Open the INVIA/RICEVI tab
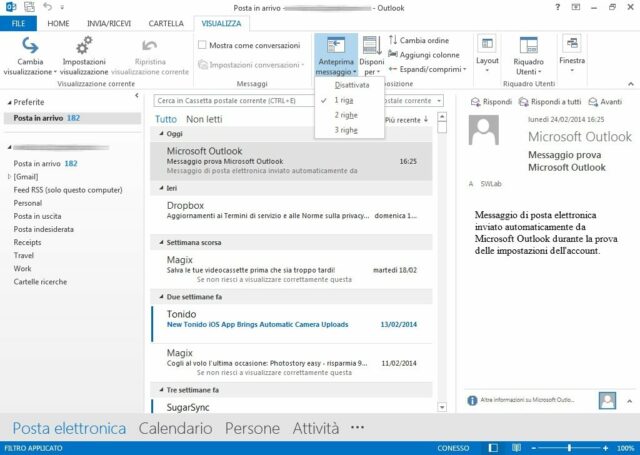640x455 pixels. click(x=108, y=22)
